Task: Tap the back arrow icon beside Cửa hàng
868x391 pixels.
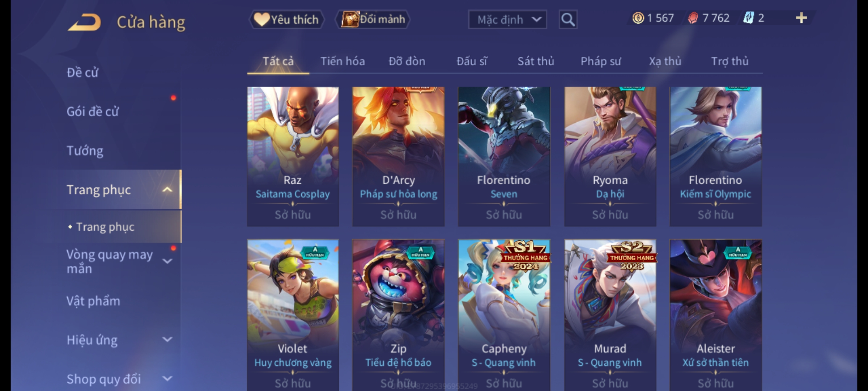Action: pyautogui.click(x=84, y=22)
